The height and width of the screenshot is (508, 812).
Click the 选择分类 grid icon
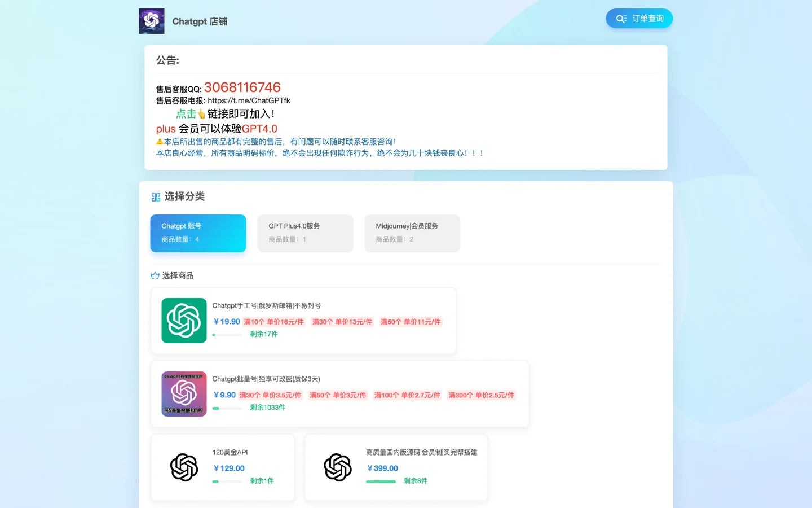[156, 197]
